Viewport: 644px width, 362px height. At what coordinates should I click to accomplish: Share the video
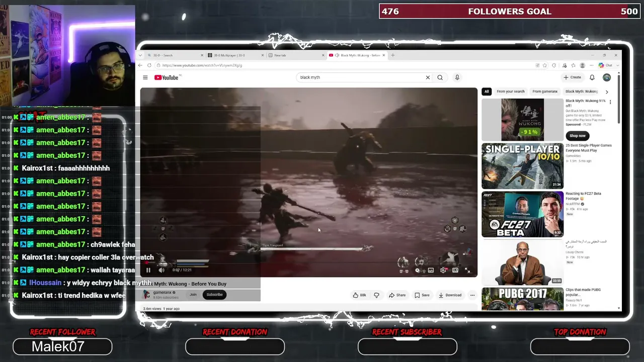pos(397,295)
